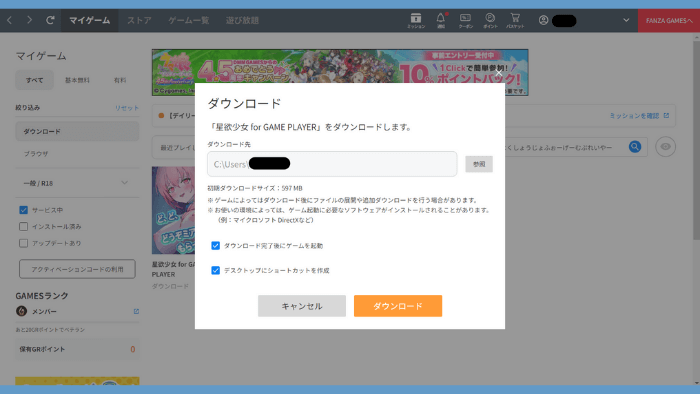Click the 保有GRポイント row

(x=77, y=349)
